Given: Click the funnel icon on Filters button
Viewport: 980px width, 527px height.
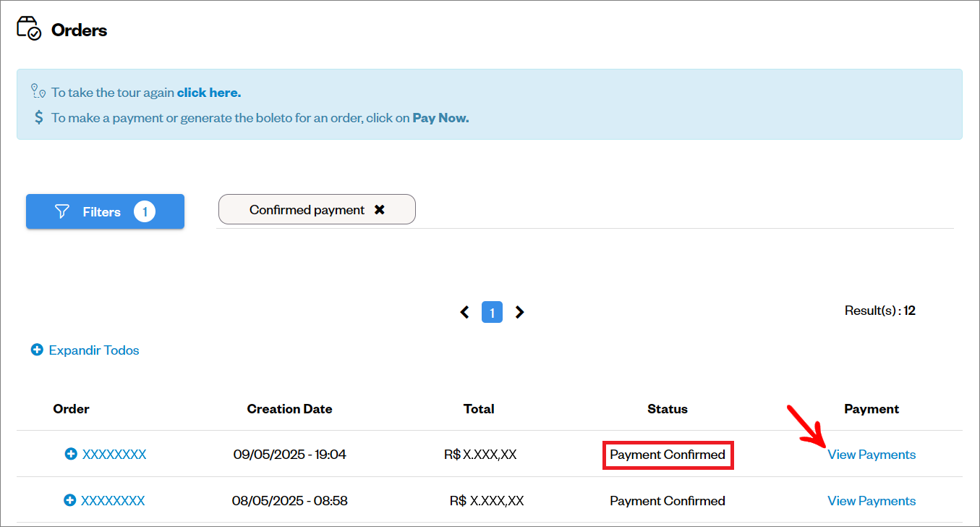Looking at the screenshot, I should pos(62,211).
